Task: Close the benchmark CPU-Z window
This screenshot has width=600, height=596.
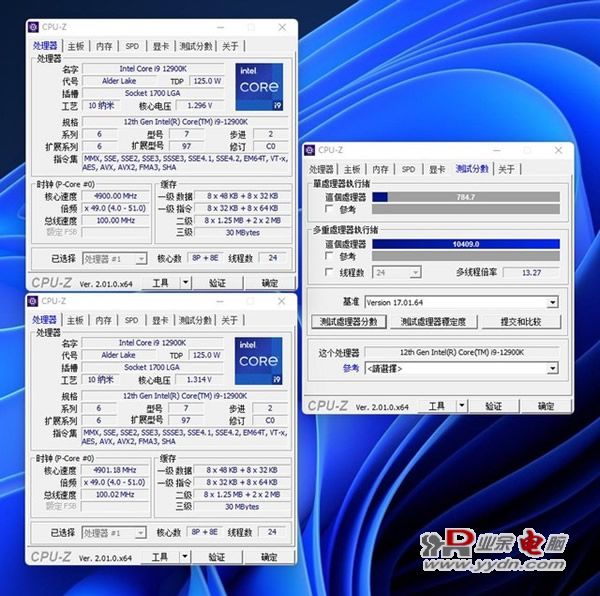Action: 558,150
